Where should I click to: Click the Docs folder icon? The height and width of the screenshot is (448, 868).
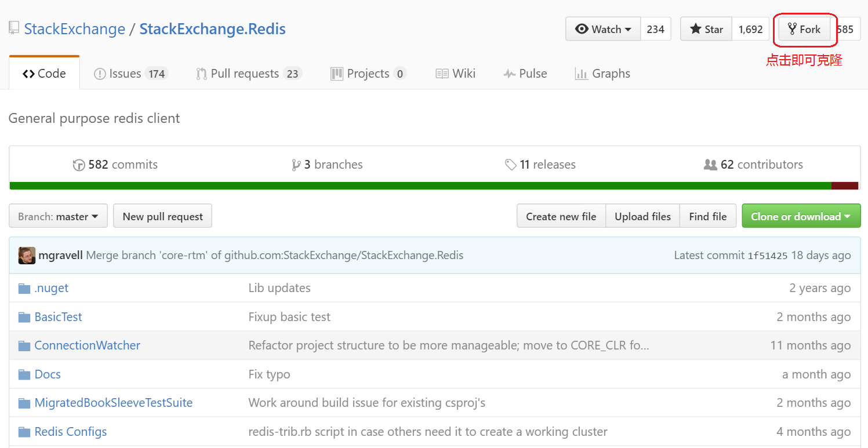point(24,374)
